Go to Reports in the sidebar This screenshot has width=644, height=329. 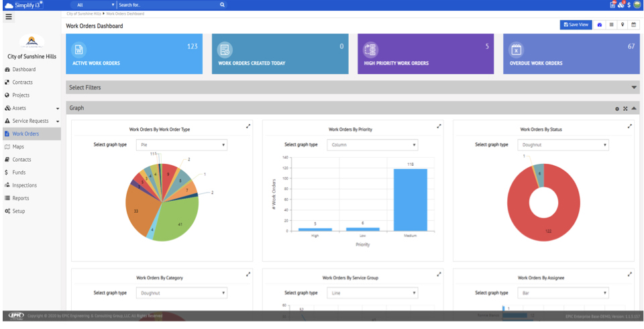(20, 198)
